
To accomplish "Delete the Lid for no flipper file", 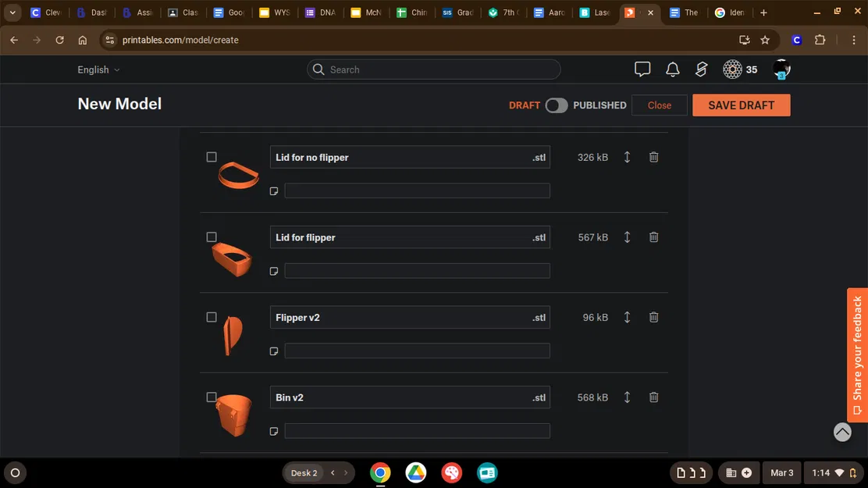I will coord(653,157).
